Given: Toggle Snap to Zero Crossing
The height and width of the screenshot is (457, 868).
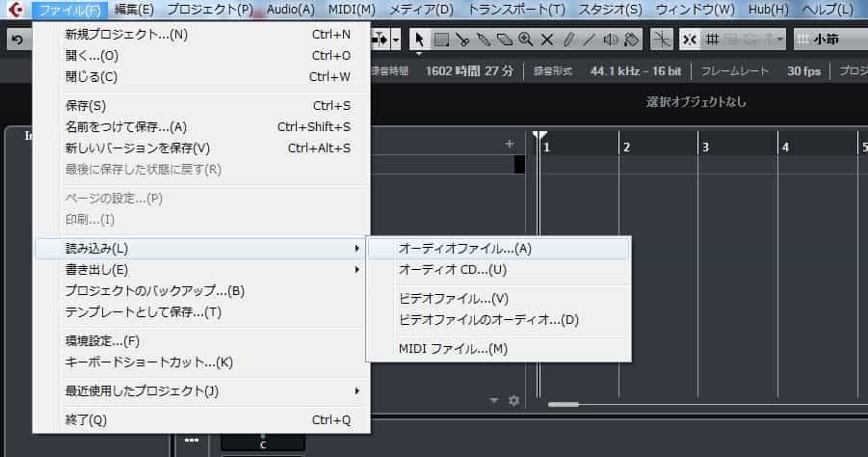Looking at the screenshot, I should point(662,40).
